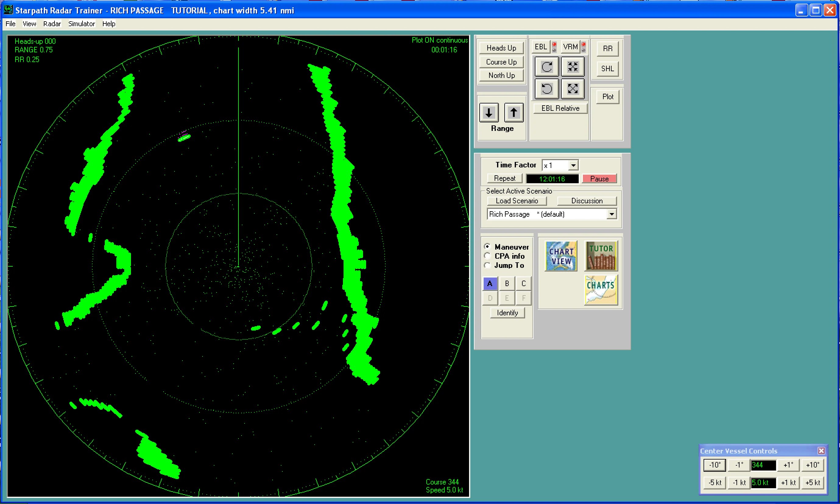Increase radar range with the up arrow
The height and width of the screenshot is (504, 840).
(514, 112)
